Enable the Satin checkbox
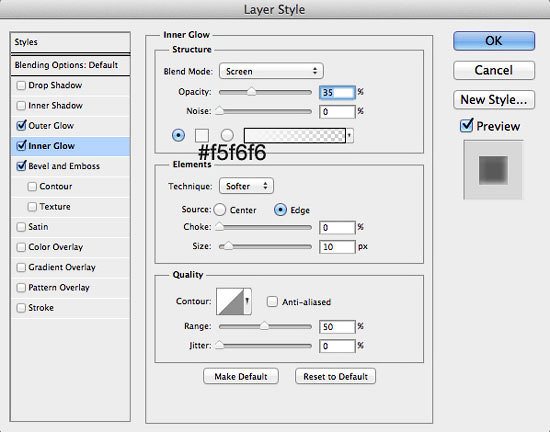The image size is (550, 432). tap(21, 227)
